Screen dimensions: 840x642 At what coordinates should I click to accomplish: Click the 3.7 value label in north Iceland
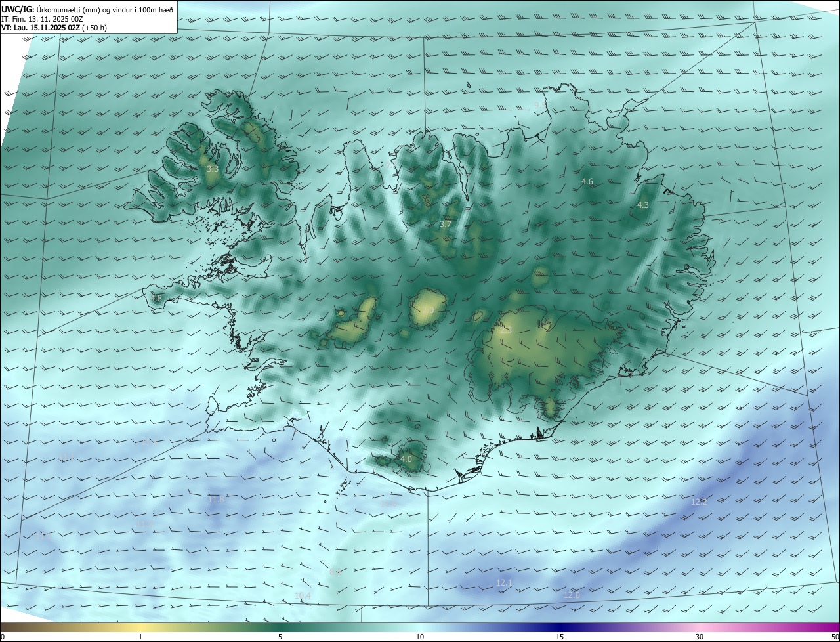coord(445,225)
